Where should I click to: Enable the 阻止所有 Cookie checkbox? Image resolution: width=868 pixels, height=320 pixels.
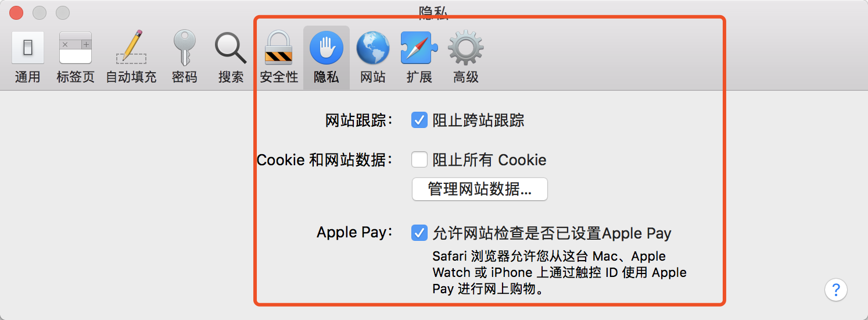point(419,159)
